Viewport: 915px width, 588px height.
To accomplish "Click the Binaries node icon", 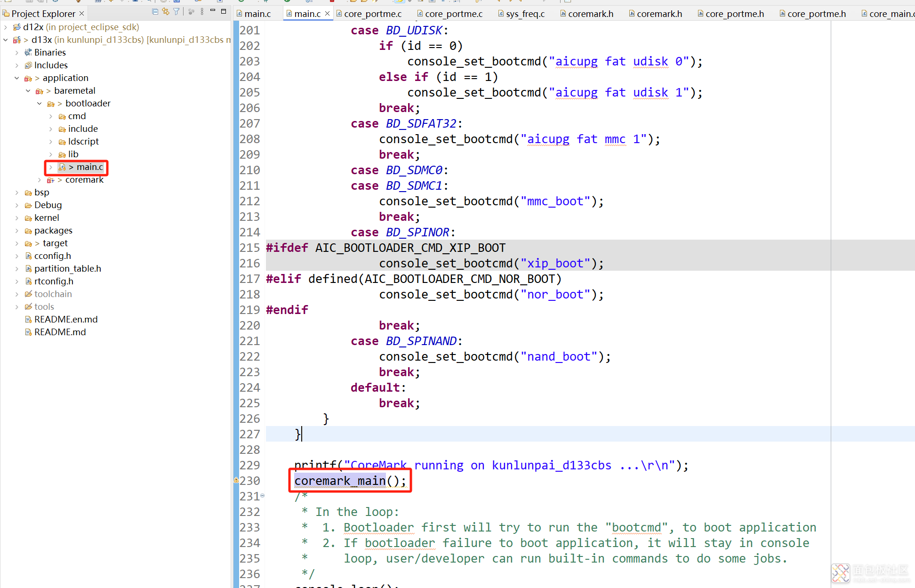I will [x=28, y=53].
